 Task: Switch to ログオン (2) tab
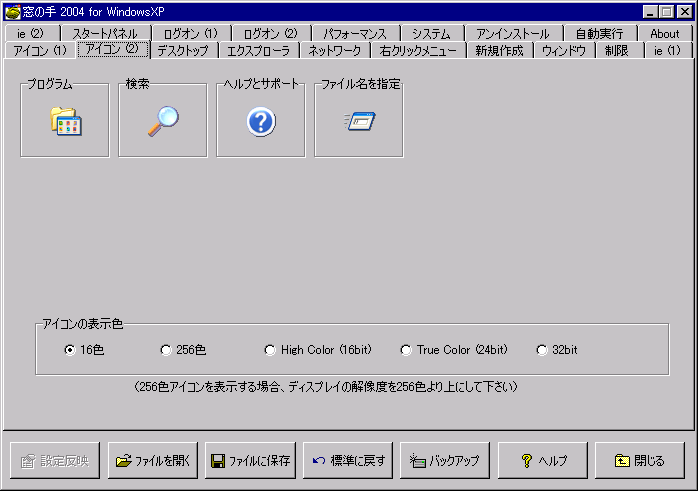[271, 34]
